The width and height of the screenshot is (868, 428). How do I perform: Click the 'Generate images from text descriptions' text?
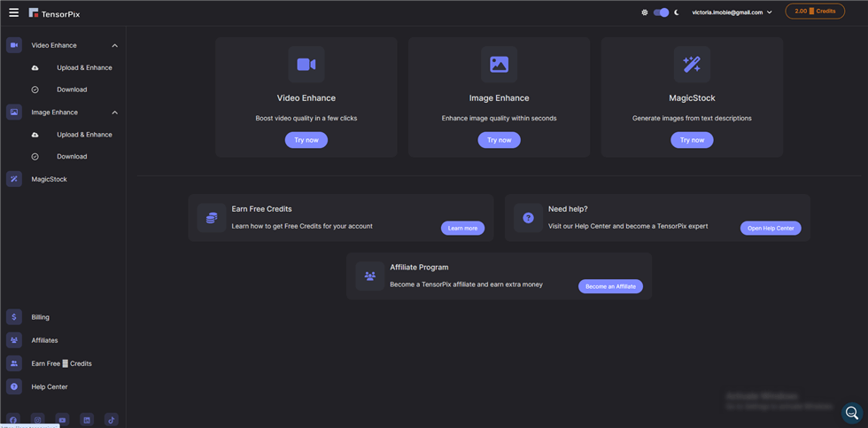pyautogui.click(x=692, y=119)
